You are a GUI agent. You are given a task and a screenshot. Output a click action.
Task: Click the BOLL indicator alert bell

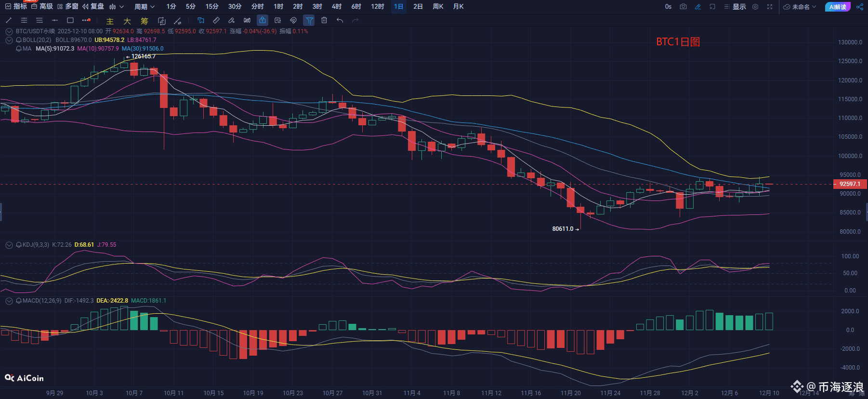(x=19, y=40)
